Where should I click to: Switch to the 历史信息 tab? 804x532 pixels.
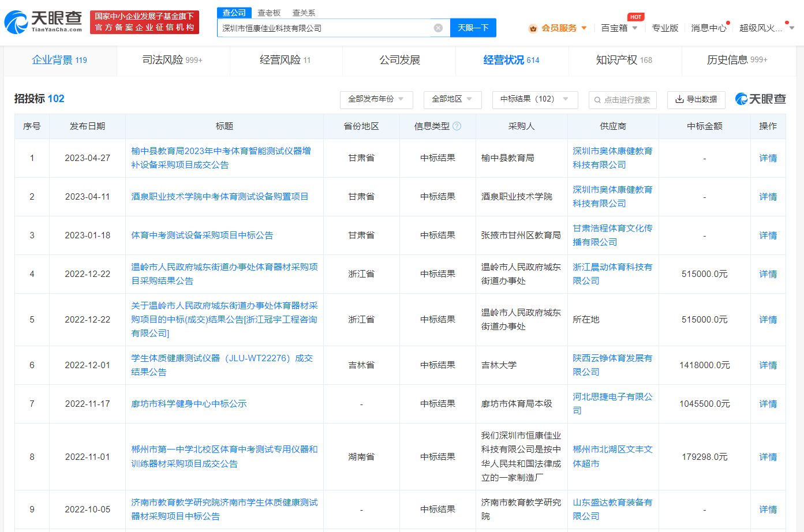pyautogui.click(x=737, y=60)
